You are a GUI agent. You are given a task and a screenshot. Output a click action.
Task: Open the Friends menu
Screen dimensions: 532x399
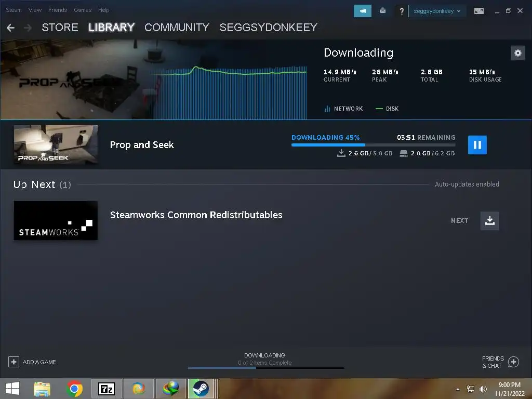click(58, 10)
